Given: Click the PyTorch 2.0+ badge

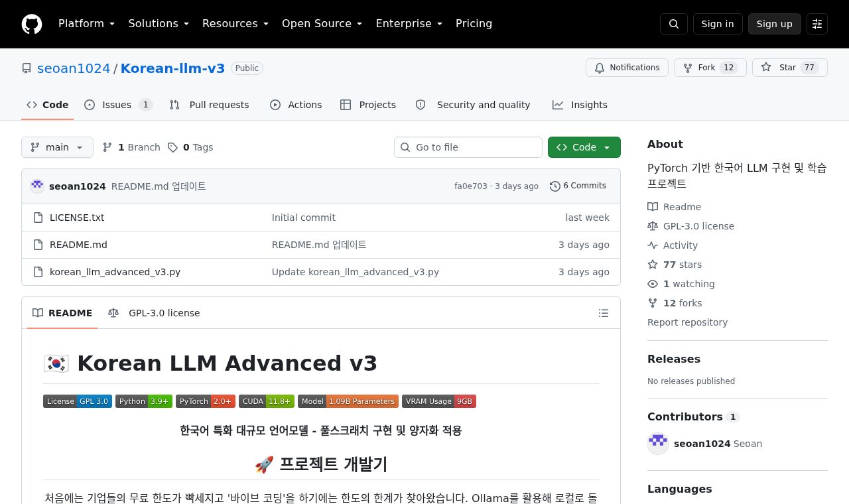Looking at the screenshot, I should tap(206, 401).
